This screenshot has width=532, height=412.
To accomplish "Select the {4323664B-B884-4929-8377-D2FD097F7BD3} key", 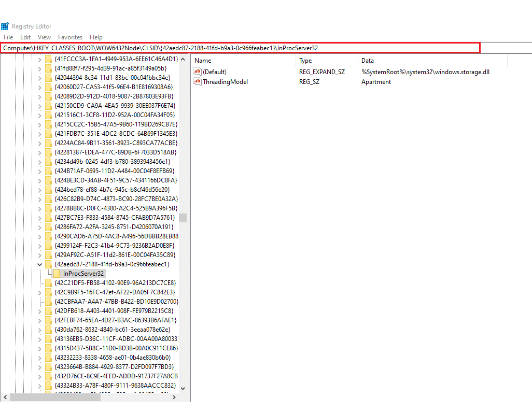I will click(x=115, y=366).
